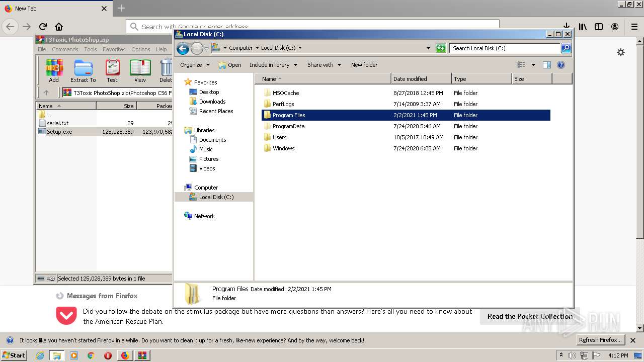644x362 pixels.
Task: Click Explorer Back navigation button
Action: click(x=183, y=48)
